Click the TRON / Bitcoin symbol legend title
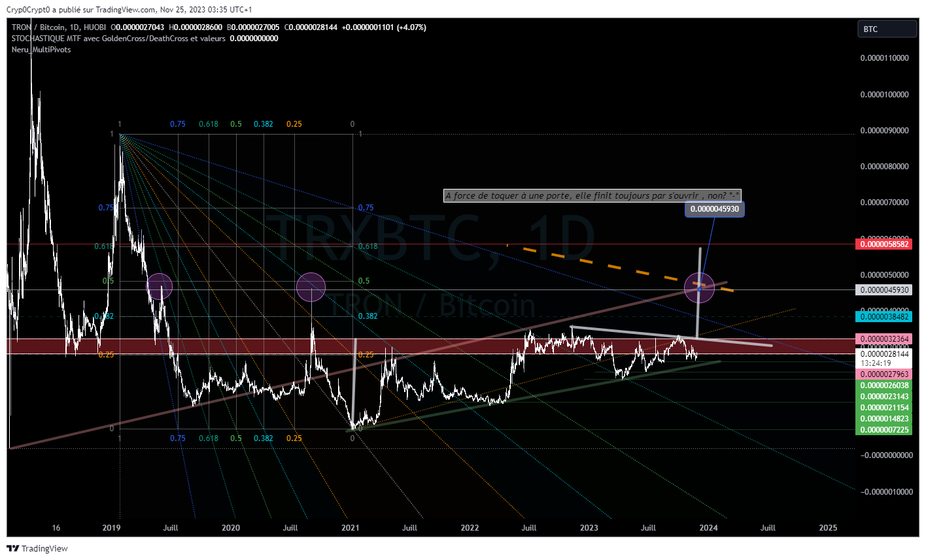Screen dimensions: 926x560 (x=60, y=27)
